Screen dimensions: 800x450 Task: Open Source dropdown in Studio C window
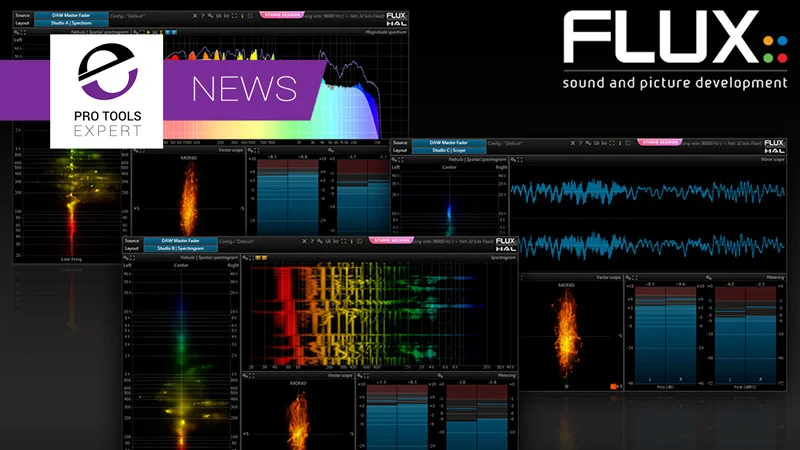coord(449,142)
